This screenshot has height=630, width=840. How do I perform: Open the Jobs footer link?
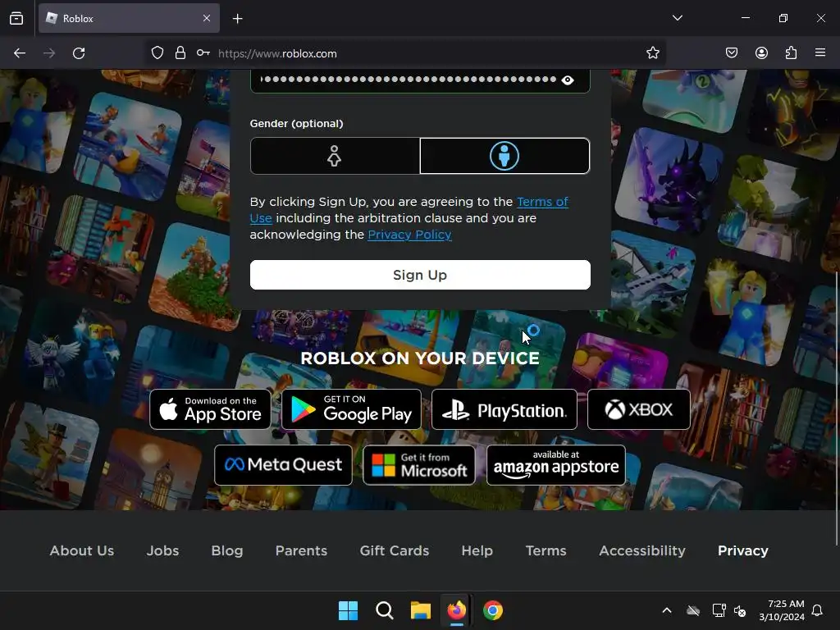coord(163,550)
